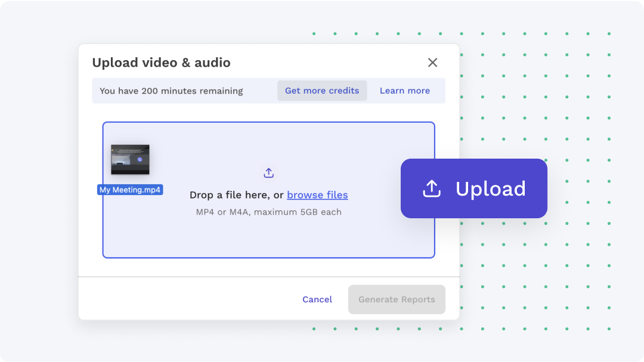Click the X icon to dismiss the dialog
Image resolution: width=644 pixels, height=362 pixels.
[432, 62]
